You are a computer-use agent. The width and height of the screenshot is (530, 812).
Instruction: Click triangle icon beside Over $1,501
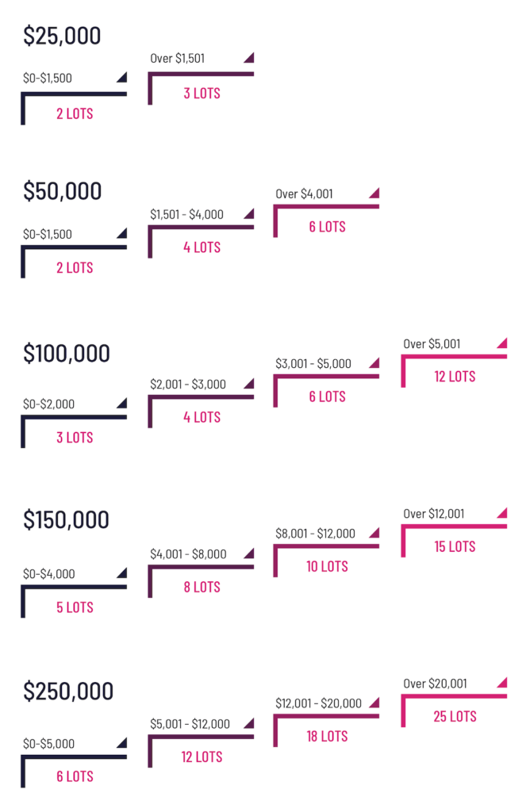250,57
